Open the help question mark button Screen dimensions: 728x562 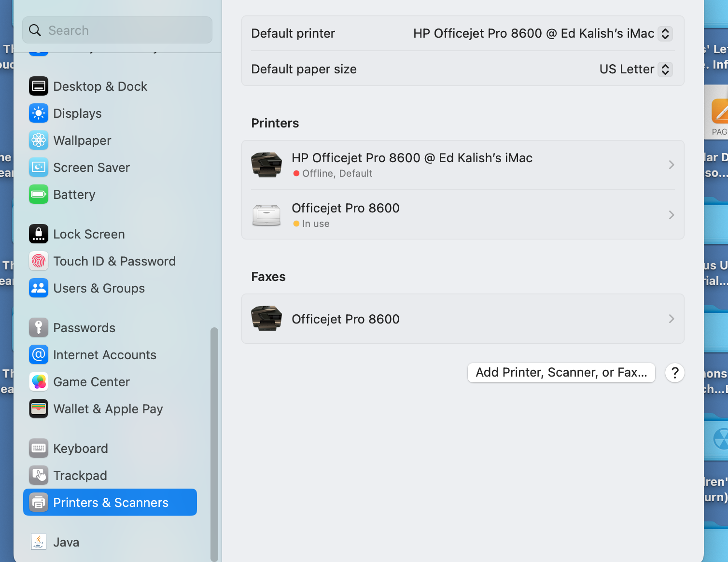[675, 373]
